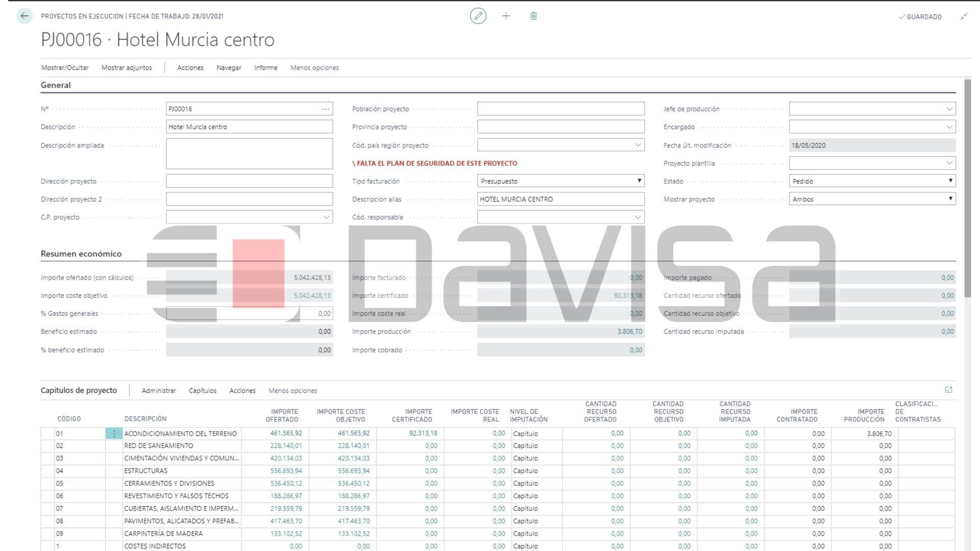The image size is (980, 551).
Task: Click the page vertical scrollbar
Action: [x=968, y=189]
